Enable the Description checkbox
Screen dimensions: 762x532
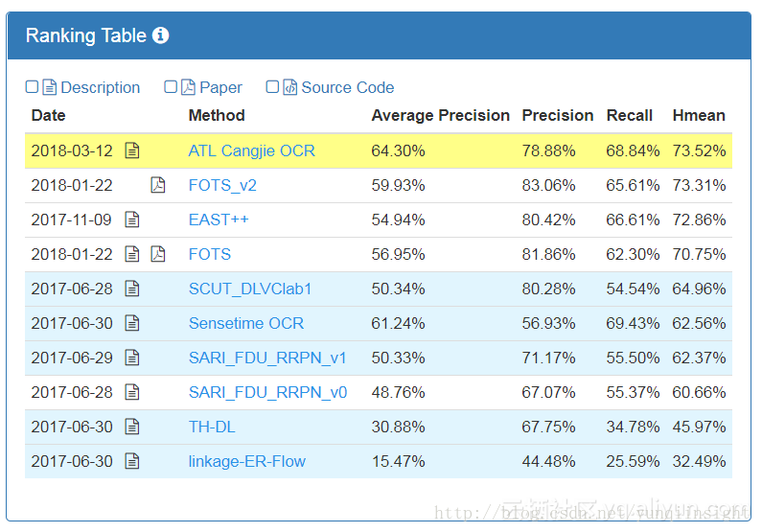[x=32, y=87]
